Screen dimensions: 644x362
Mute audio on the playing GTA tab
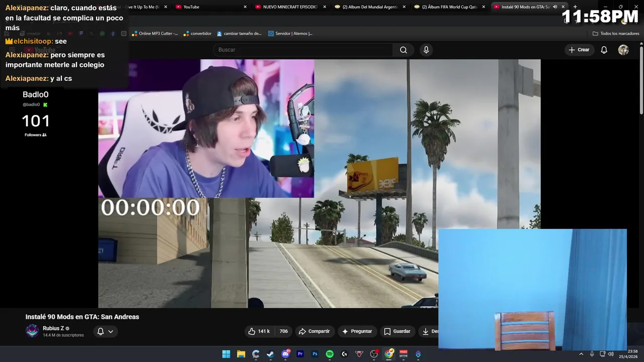(x=555, y=7)
